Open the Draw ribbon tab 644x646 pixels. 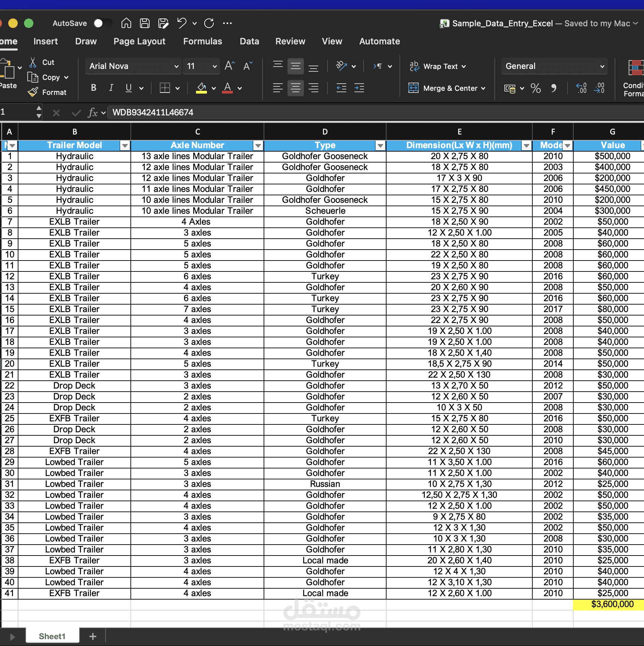tap(86, 41)
